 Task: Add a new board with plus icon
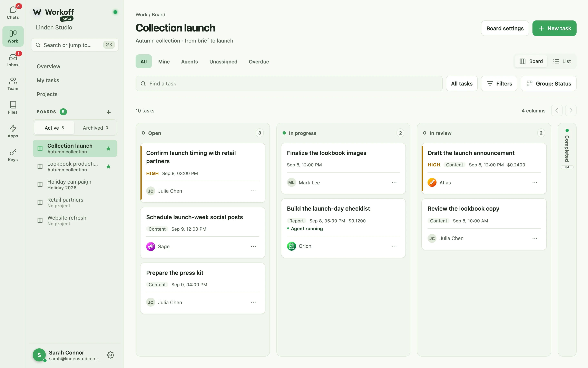109,112
